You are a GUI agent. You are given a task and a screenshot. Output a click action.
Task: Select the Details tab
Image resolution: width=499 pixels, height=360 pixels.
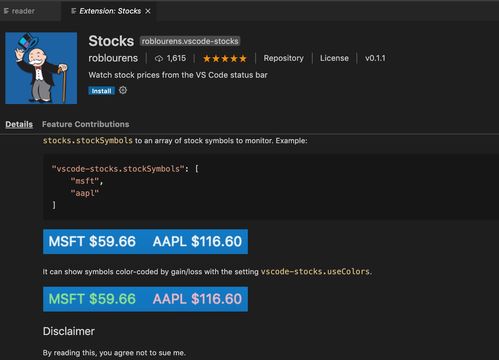pos(19,124)
